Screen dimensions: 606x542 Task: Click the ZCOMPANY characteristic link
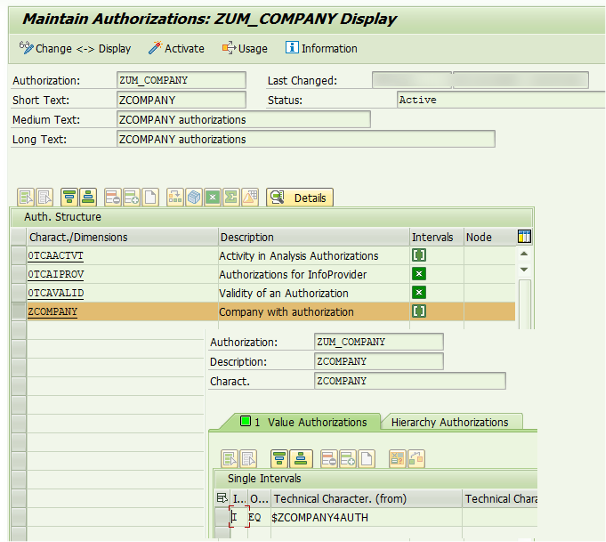[52, 312]
